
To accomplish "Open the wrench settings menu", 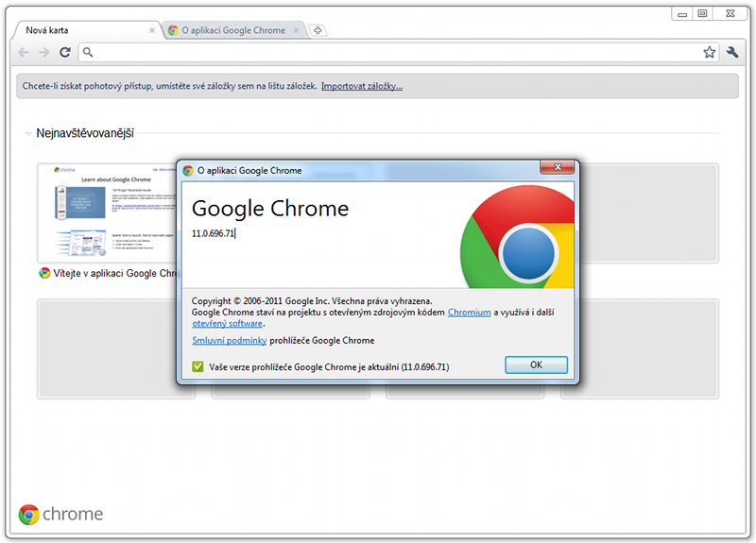I will 731,52.
